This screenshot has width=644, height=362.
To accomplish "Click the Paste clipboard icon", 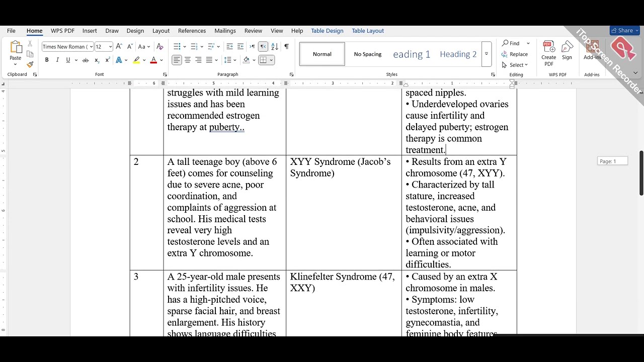I will tap(16, 47).
